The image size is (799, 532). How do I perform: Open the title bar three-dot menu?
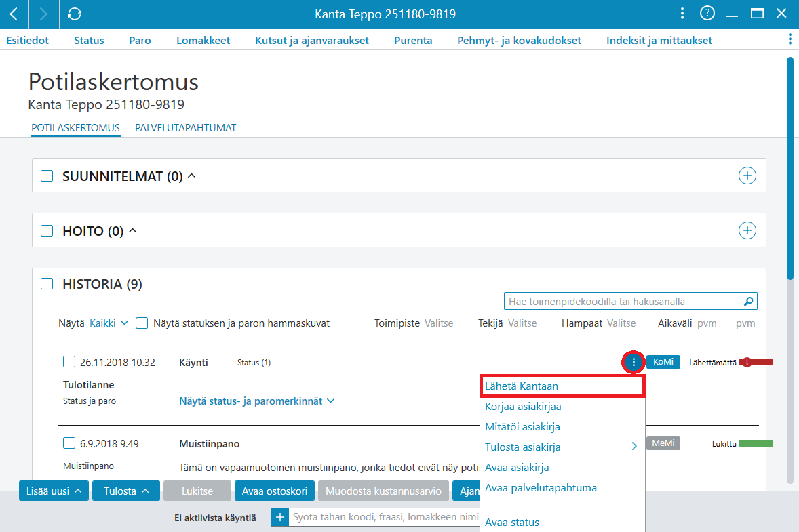pos(682,14)
